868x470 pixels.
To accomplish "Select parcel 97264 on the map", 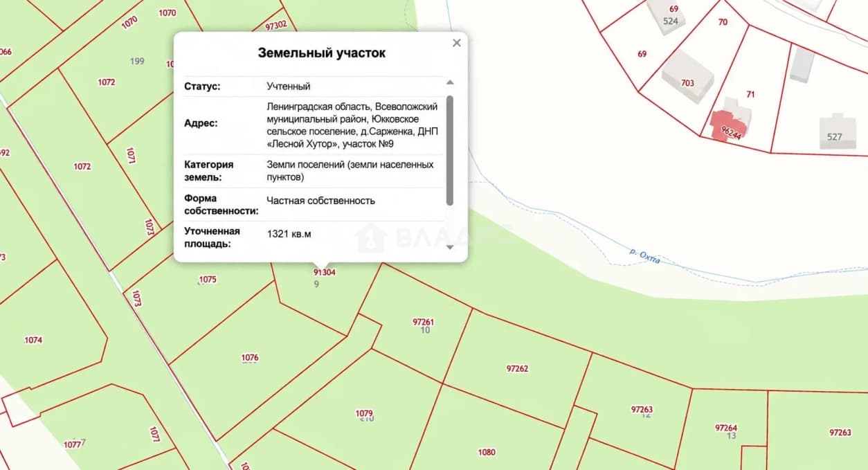I will tap(726, 428).
